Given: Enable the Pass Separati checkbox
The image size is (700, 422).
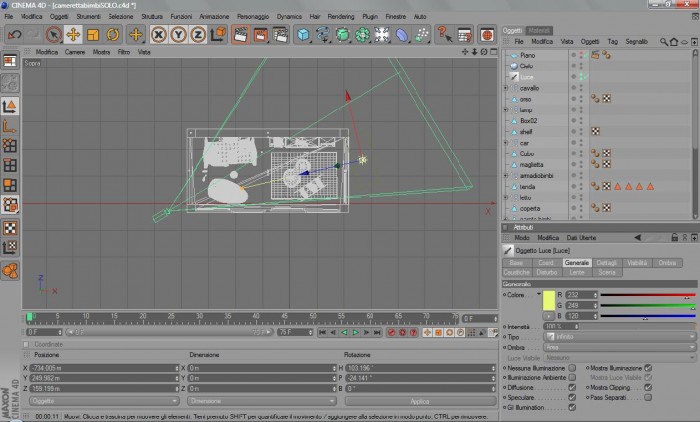Looking at the screenshot, I should [648, 397].
